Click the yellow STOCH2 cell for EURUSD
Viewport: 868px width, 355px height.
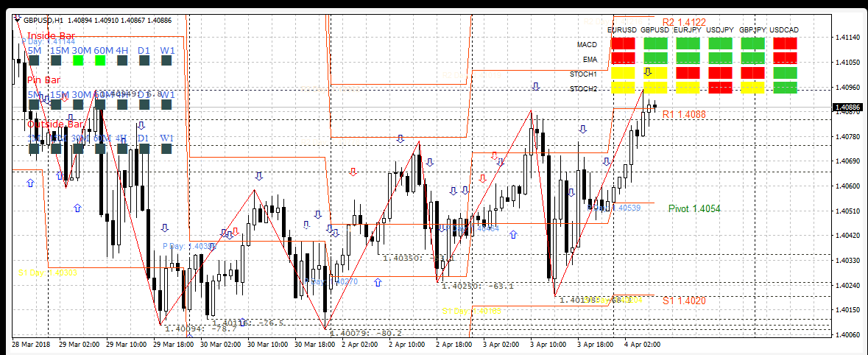pyautogui.click(x=624, y=88)
